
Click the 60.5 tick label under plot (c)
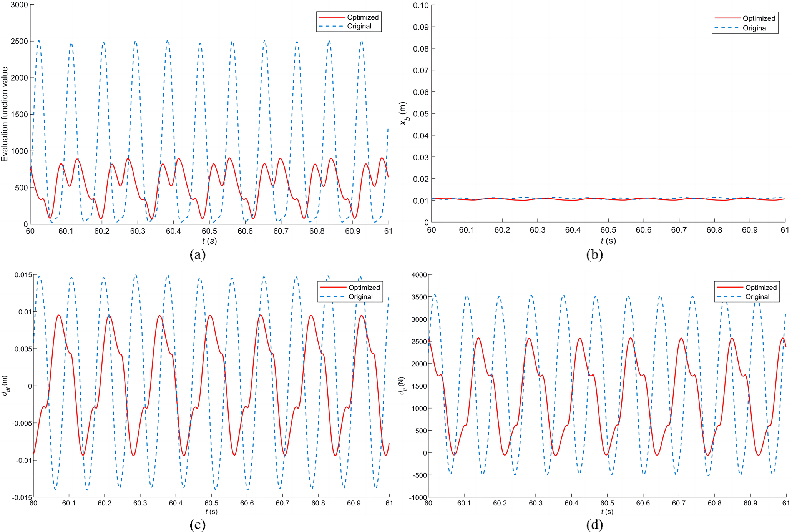(x=211, y=503)
